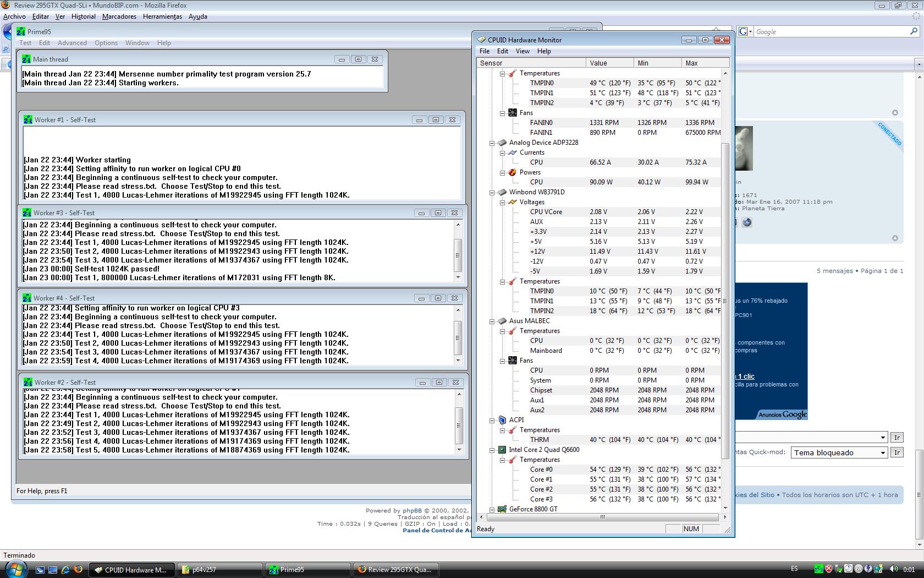924x578 pixels.
Task: Click the Prime95 application title icon
Action: pyautogui.click(x=21, y=31)
